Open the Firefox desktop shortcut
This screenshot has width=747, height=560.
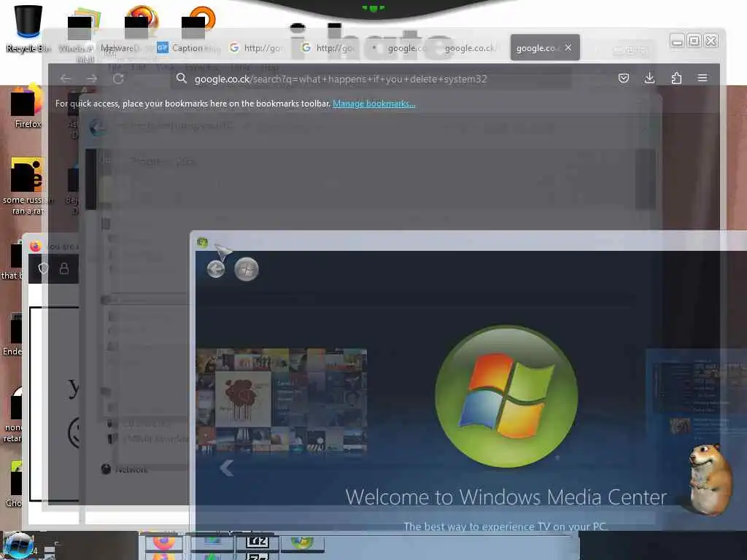[28, 107]
